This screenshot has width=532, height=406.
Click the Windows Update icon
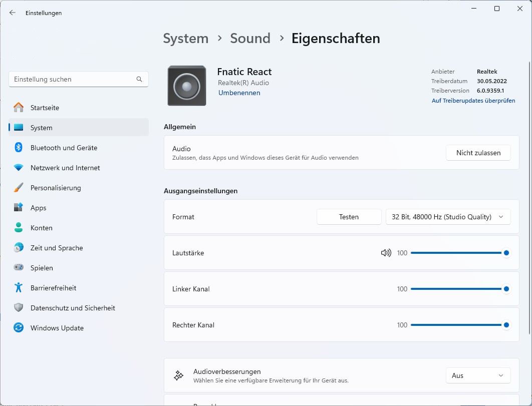19,328
